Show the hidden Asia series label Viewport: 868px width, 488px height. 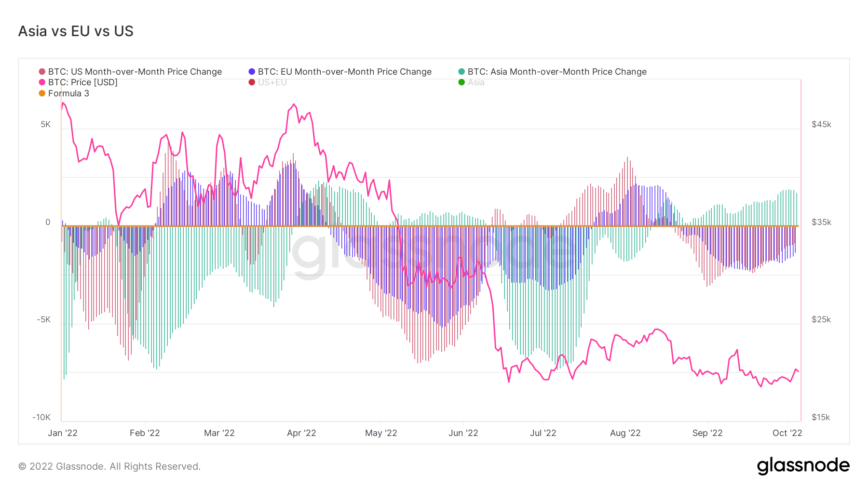coord(476,82)
